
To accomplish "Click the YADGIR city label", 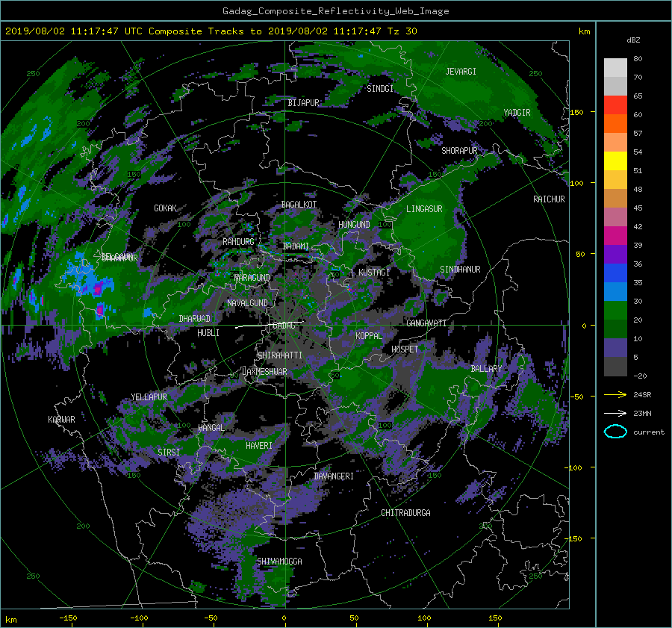I will (517, 113).
